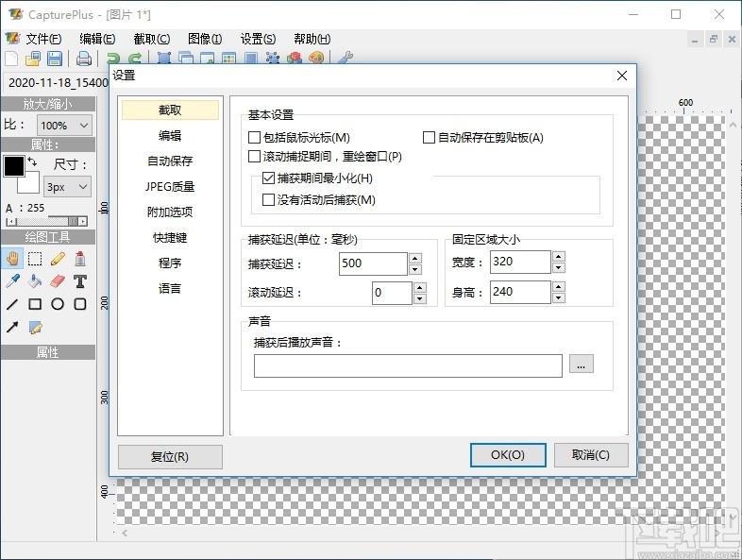Click the black foreground color swatch

14,165
